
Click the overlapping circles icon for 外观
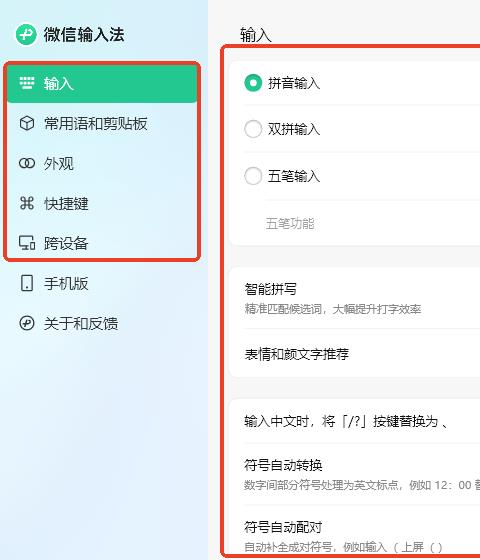pos(27,163)
